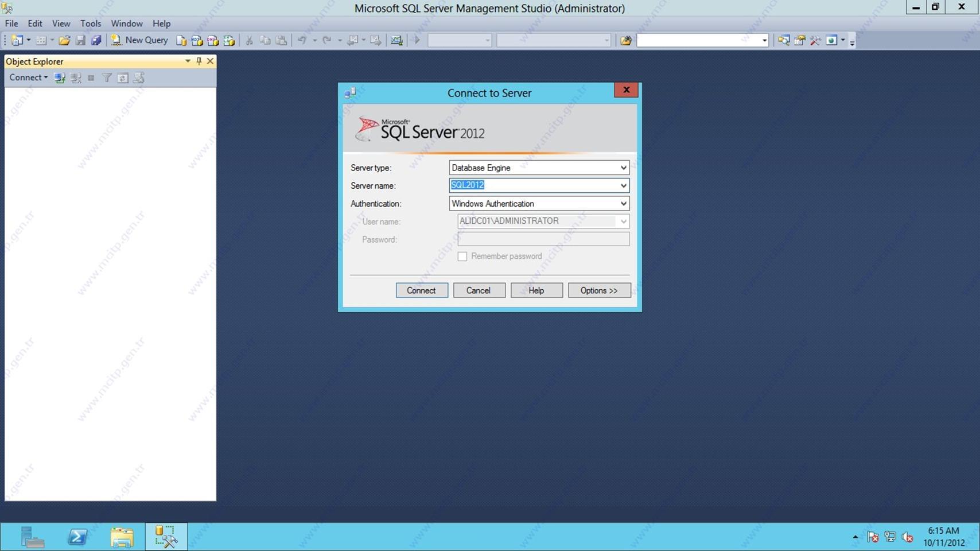Open the Server name dropdown arrow
980x551 pixels.
[623, 185]
